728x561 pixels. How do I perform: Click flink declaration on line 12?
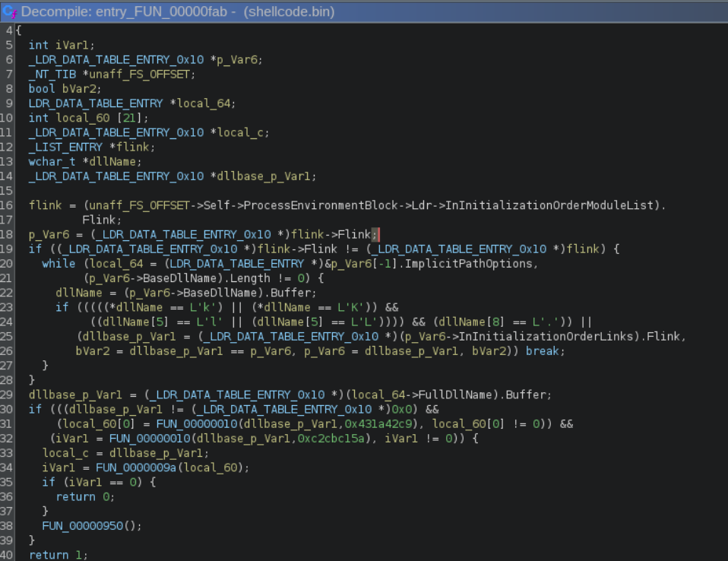(133, 147)
